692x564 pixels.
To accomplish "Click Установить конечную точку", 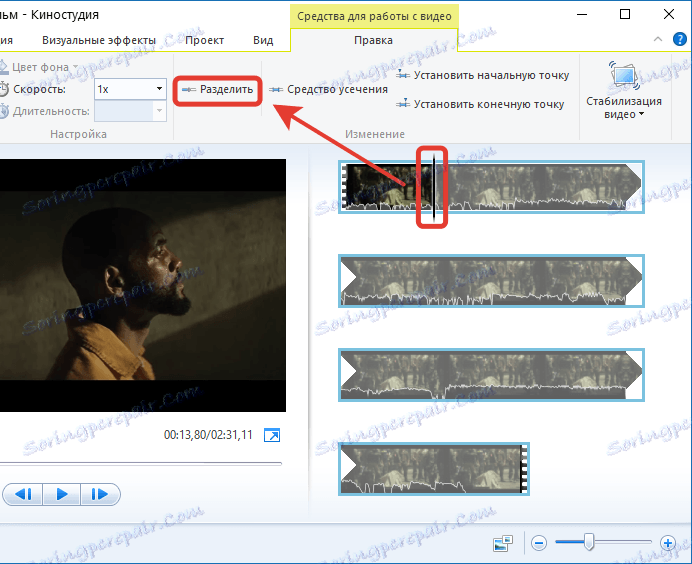I will tap(480, 104).
